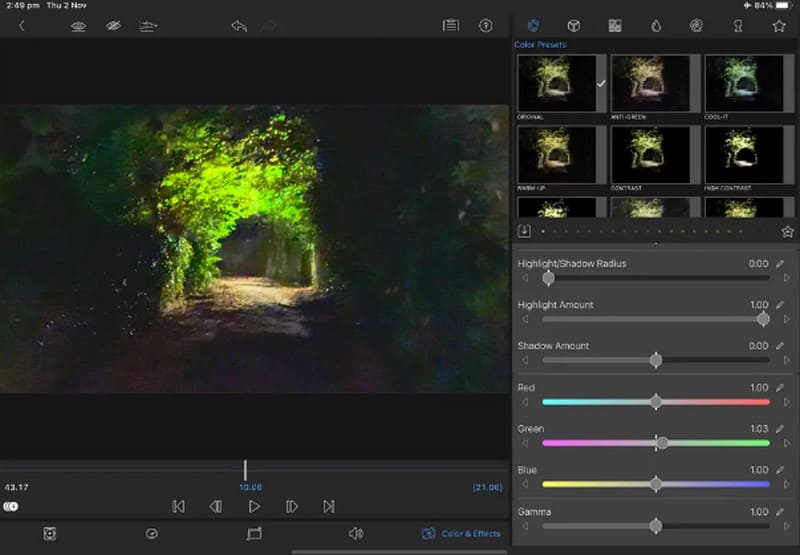Tap the back arrow in top bar
The image size is (800, 555).
[22, 26]
